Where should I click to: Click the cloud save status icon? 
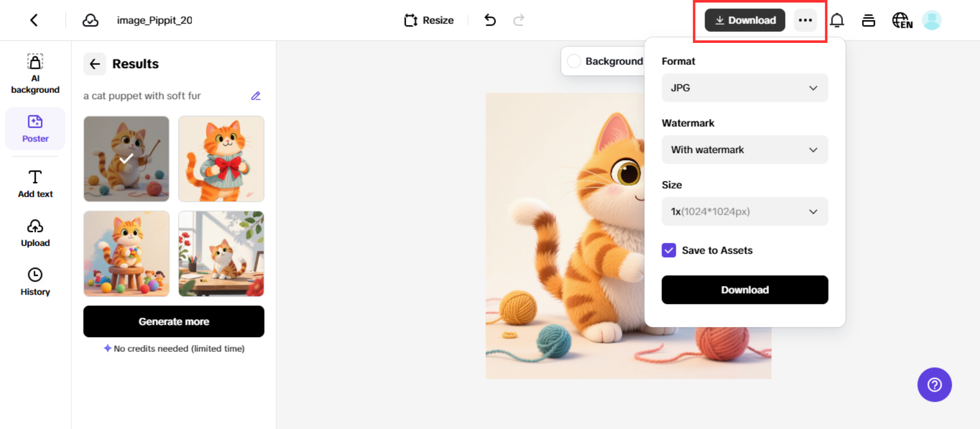(x=90, y=20)
